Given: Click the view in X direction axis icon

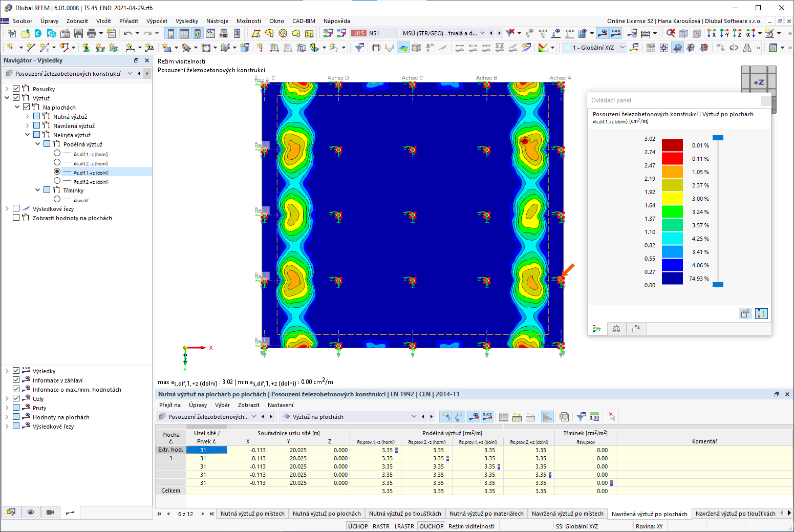Looking at the screenshot, I should coord(712,33).
